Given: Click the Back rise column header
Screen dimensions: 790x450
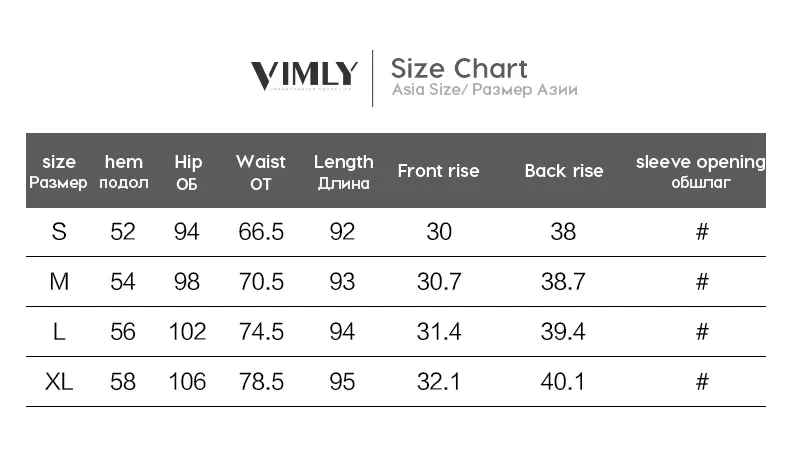Looking at the screenshot, I should [x=564, y=171].
